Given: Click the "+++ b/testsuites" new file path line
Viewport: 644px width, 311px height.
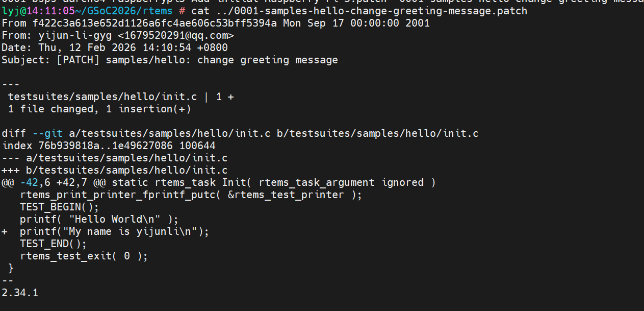Looking at the screenshot, I should pyautogui.click(x=114, y=170).
